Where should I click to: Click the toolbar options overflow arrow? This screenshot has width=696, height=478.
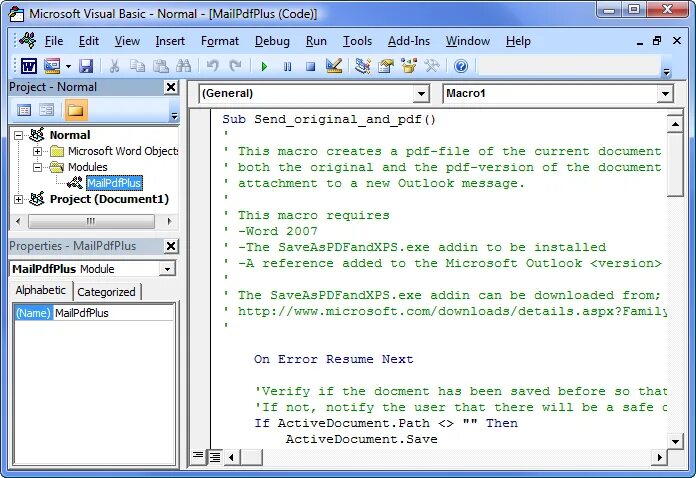(x=666, y=71)
